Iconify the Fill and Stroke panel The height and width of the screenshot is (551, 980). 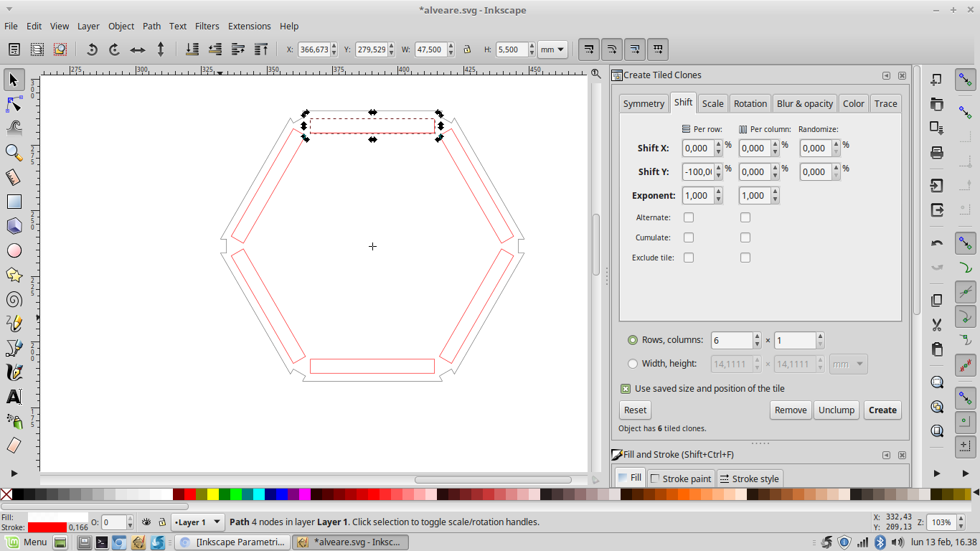tap(887, 455)
